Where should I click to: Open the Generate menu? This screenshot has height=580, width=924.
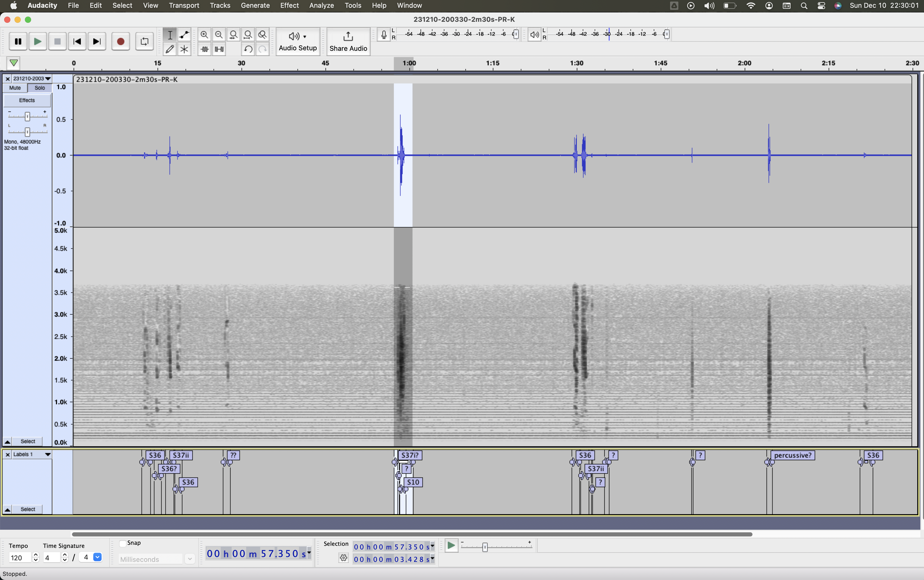click(x=255, y=5)
